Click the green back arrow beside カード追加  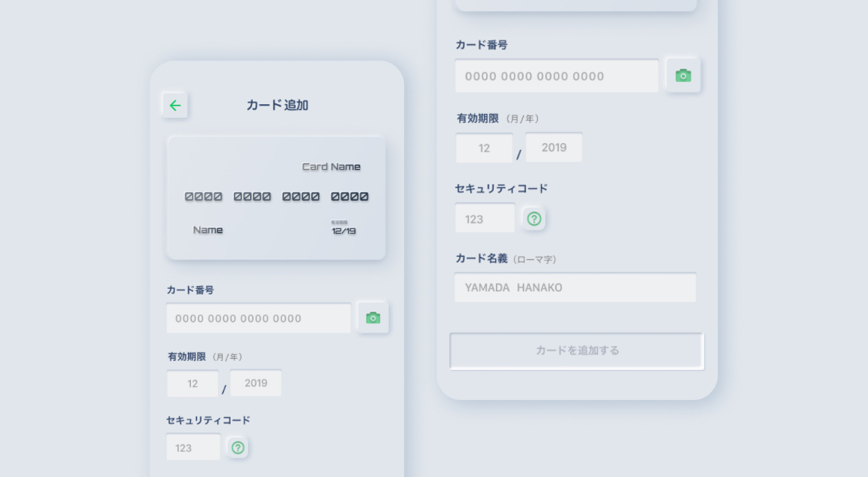coord(175,106)
